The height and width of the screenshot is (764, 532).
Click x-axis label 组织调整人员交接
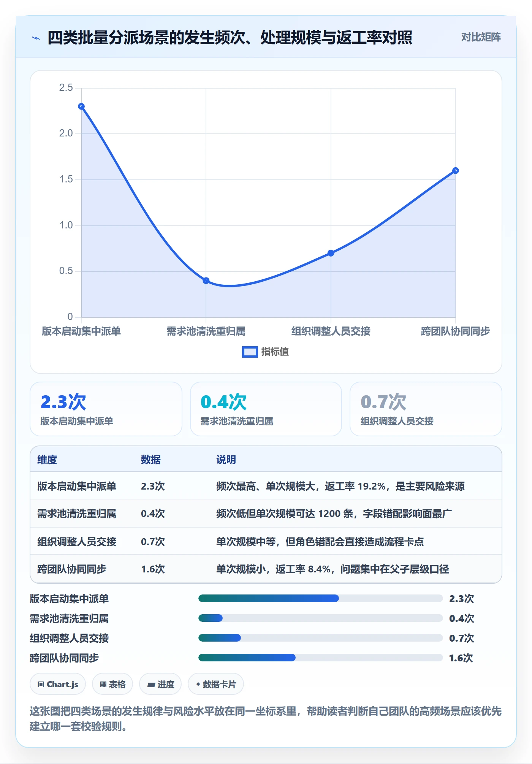tap(331, 331)
